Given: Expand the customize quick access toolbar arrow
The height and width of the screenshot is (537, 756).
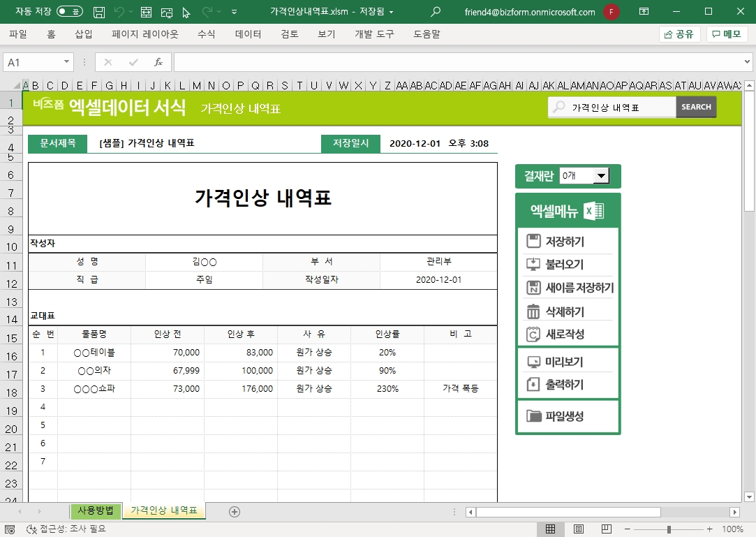Looking at the screenshot, I should point(234,12).
